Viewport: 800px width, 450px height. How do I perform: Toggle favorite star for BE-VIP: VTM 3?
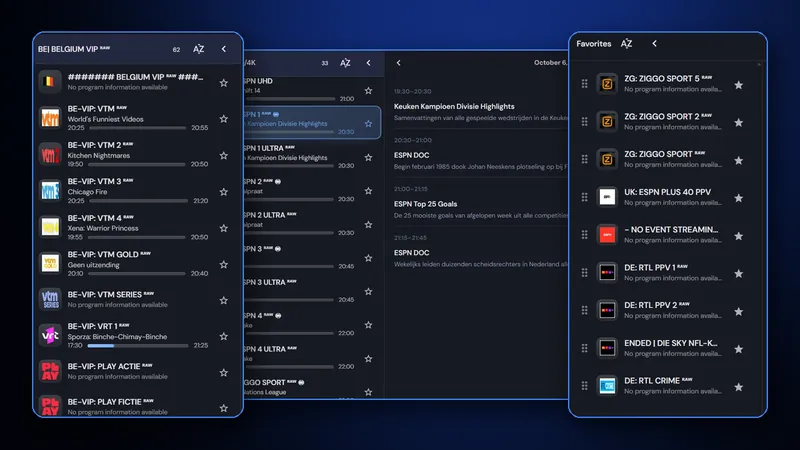[x=223, y=192]
